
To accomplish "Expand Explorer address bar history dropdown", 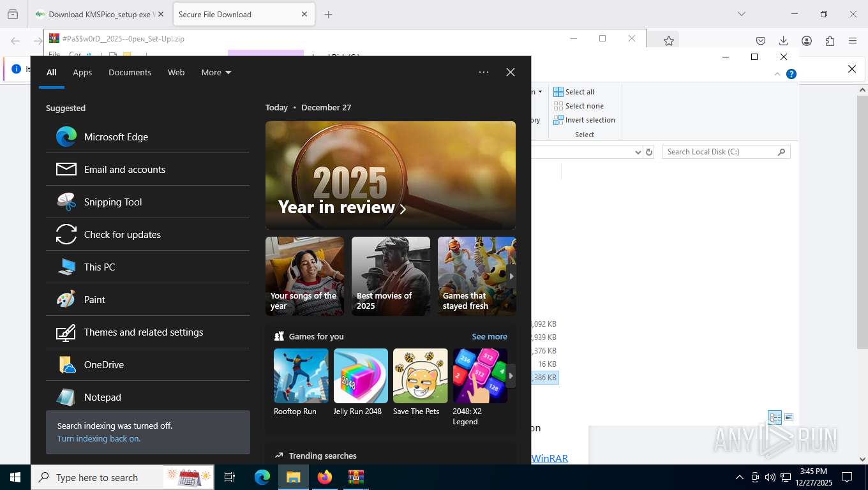I will click(x=638, y=152).
